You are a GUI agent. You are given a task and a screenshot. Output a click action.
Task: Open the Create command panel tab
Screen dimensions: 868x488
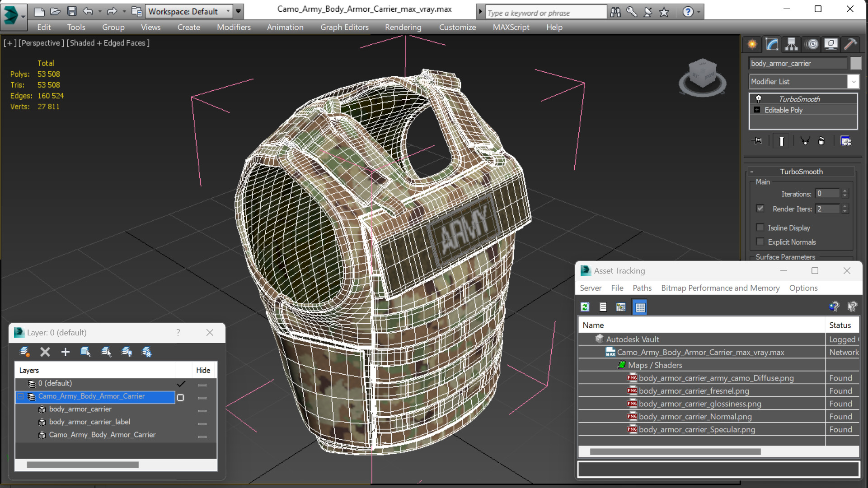[x=752, y=44]
